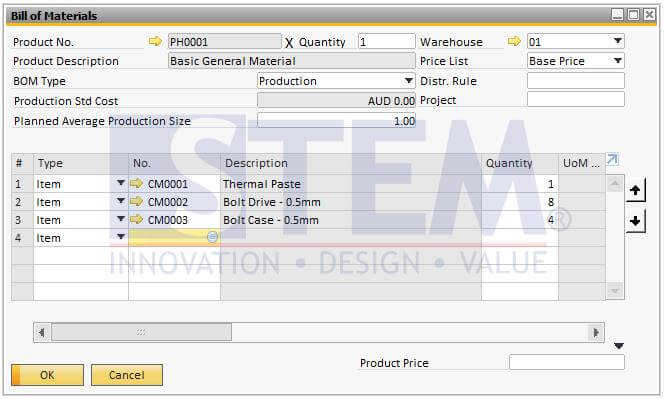Open link arrow beside Product No. PH0001
Viewport: 664px width, 399px height.
[x=155, y=42]
